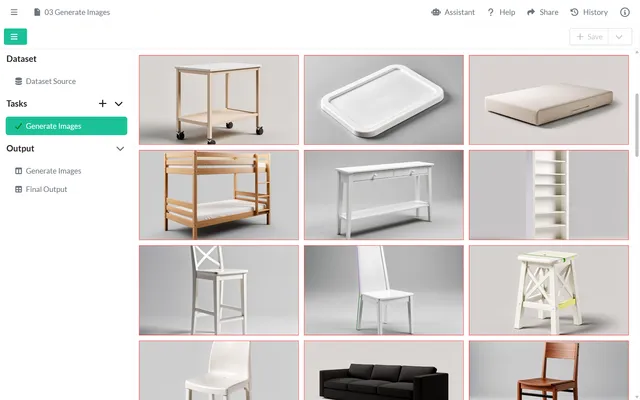640x400 pixels.
Task: Open the History clock icon
Action: tap(574, 12)
